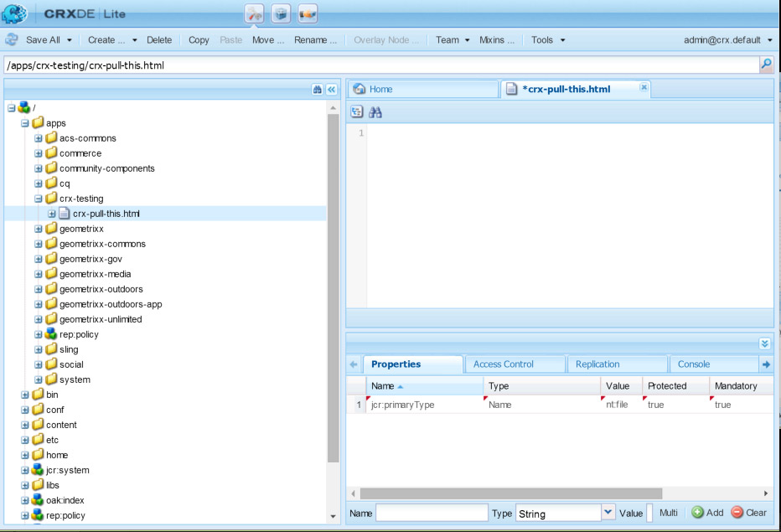Sort by the Name column header
781x532 pixels.
tap(424, 386)
